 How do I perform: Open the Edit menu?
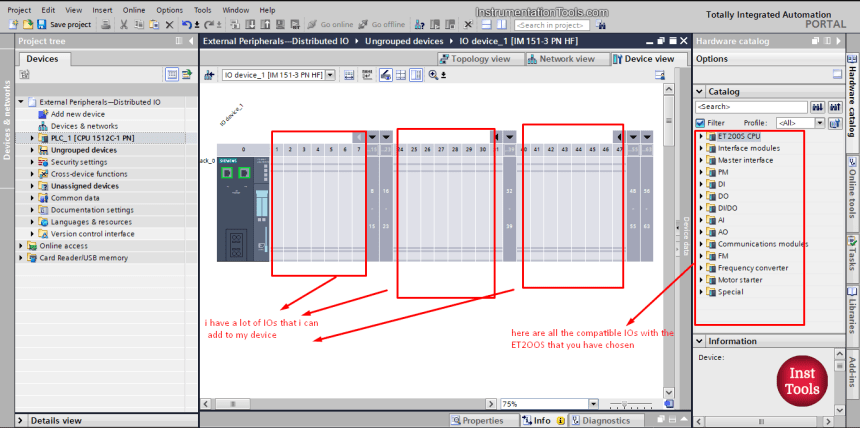click(x=48, y=10)
